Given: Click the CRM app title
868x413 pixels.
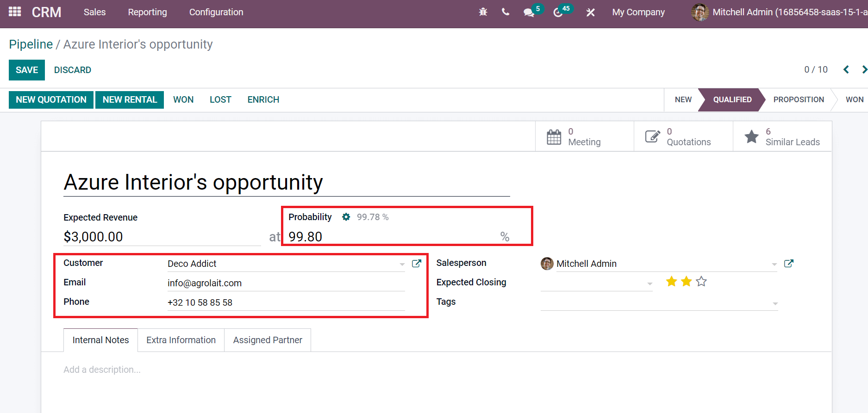Looking at the screenshot, I should [x=46, y=12].
